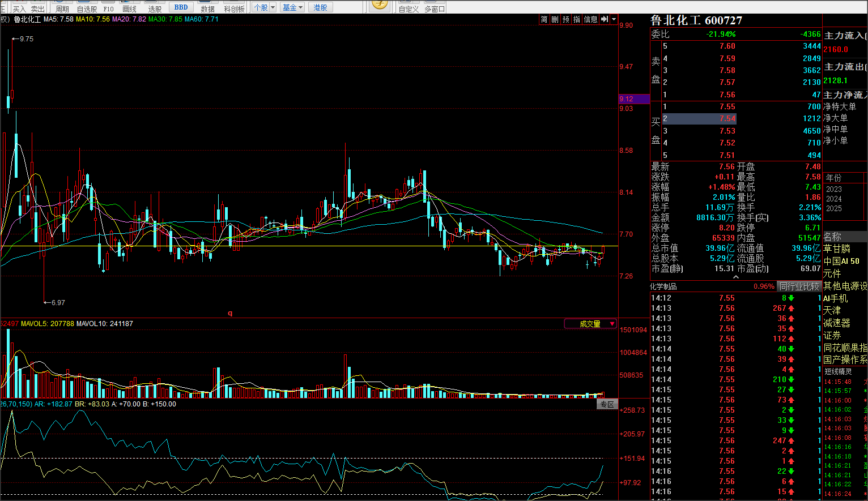Click the 短线精灵 panel header

pos(838,371)
